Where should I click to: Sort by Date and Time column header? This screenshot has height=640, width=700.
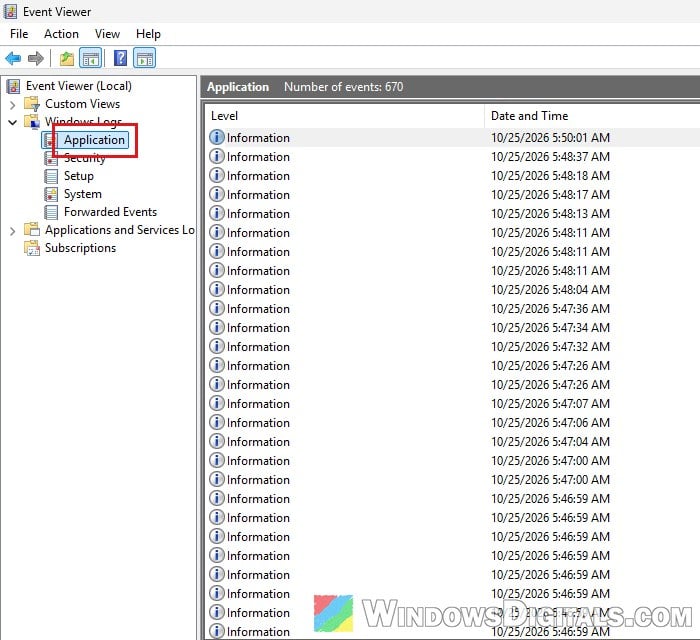click(592, 116)
